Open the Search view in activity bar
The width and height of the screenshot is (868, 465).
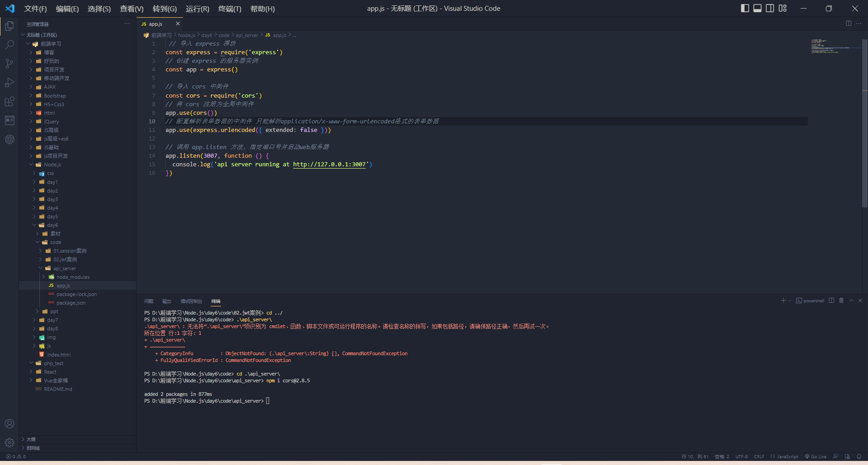(9, 45)
